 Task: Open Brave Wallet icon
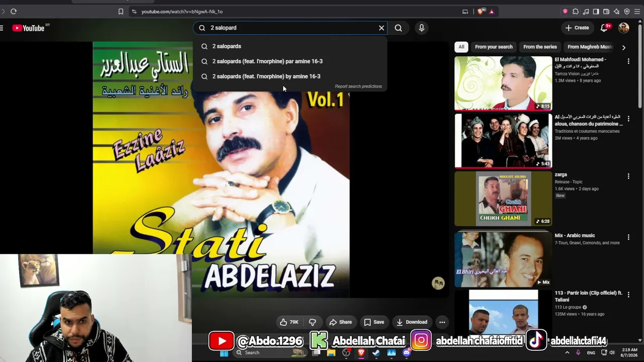[606, 12]
